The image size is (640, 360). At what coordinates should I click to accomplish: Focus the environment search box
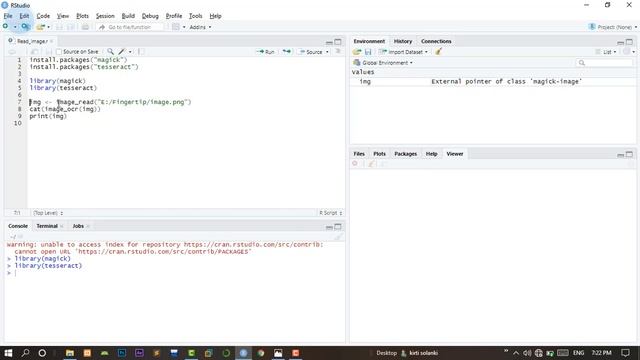point(604,63)
